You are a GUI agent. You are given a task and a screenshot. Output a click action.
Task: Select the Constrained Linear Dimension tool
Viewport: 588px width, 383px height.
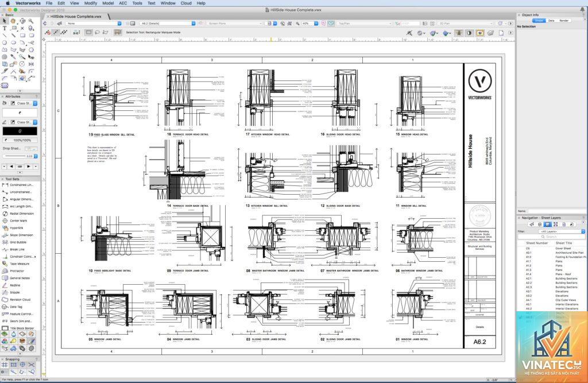pos(19,185)
